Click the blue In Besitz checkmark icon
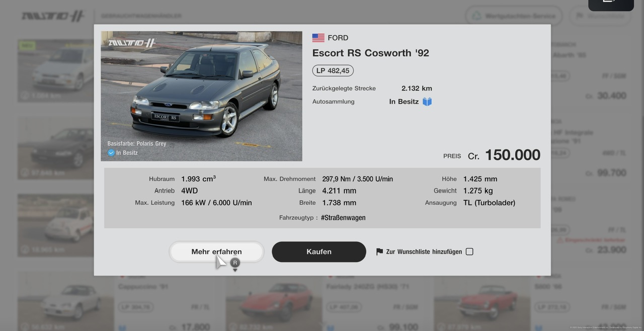Screen dimensions: 644x331 tap(111, 152)
